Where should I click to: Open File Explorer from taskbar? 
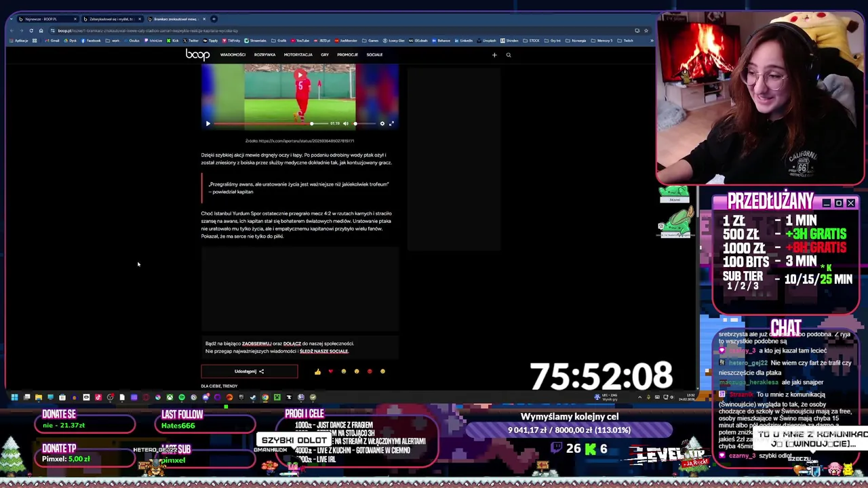39,397
